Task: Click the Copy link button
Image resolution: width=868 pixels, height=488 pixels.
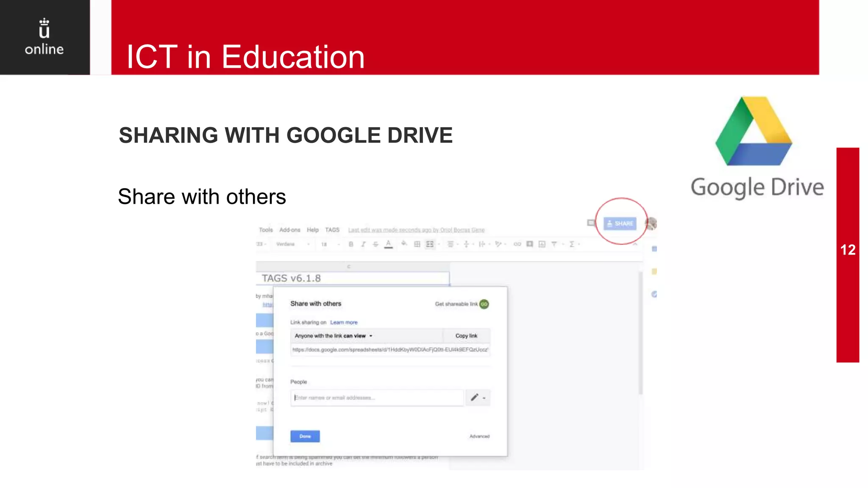Action: [x=466, y=335]
